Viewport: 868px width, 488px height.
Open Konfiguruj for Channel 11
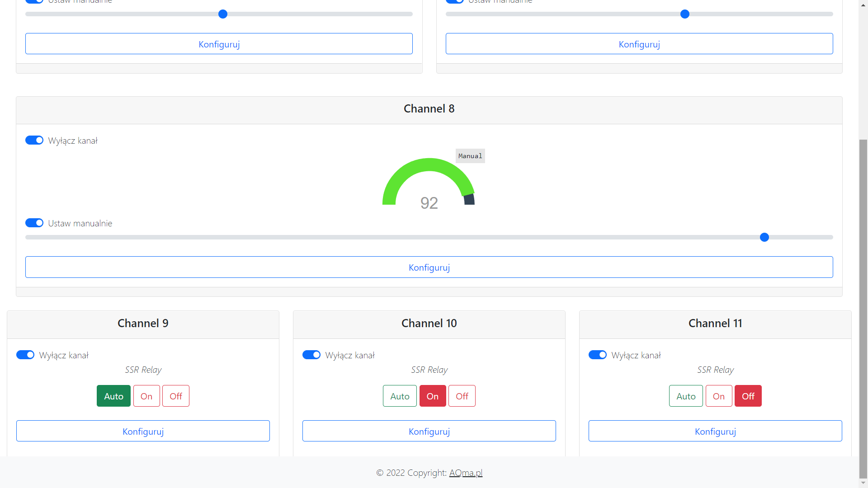715,432
